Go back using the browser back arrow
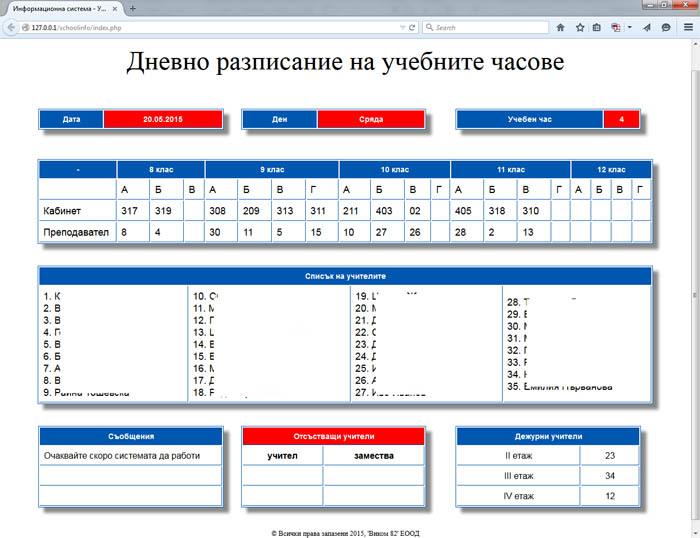Screen dimensions: 700x538 11,27
